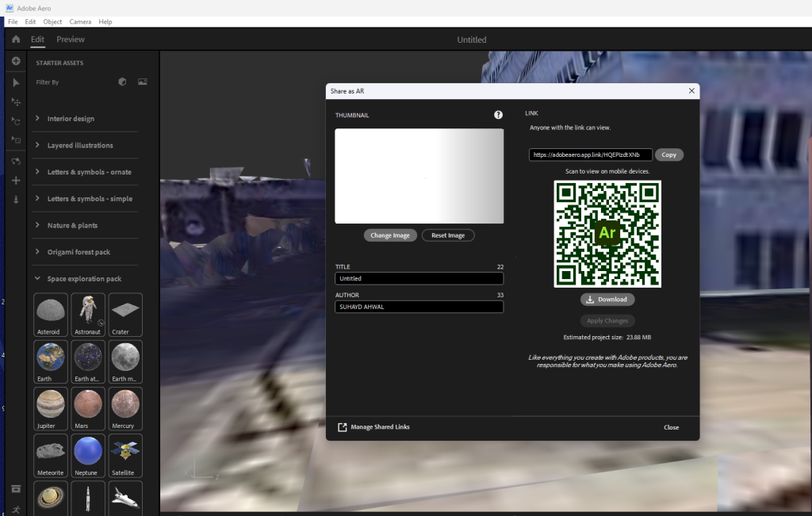This screenshot has height=516, width=812.
Task: Download the QR code
Action: 607,300
